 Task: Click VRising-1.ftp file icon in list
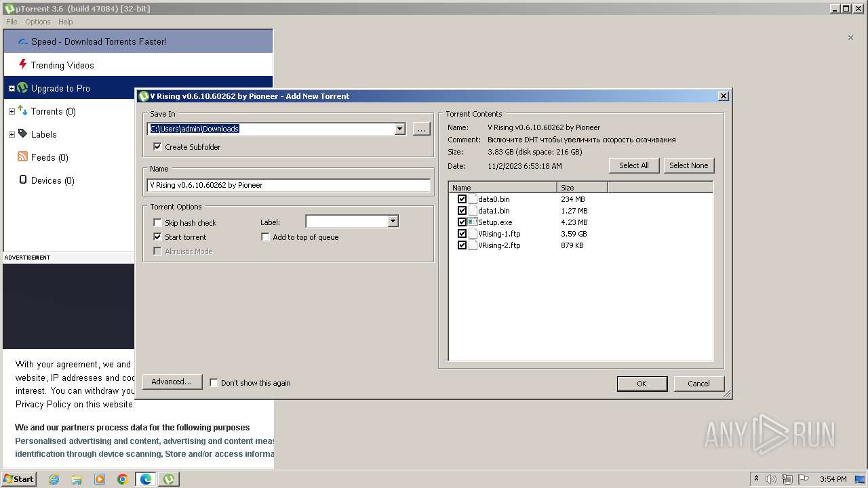473,234
